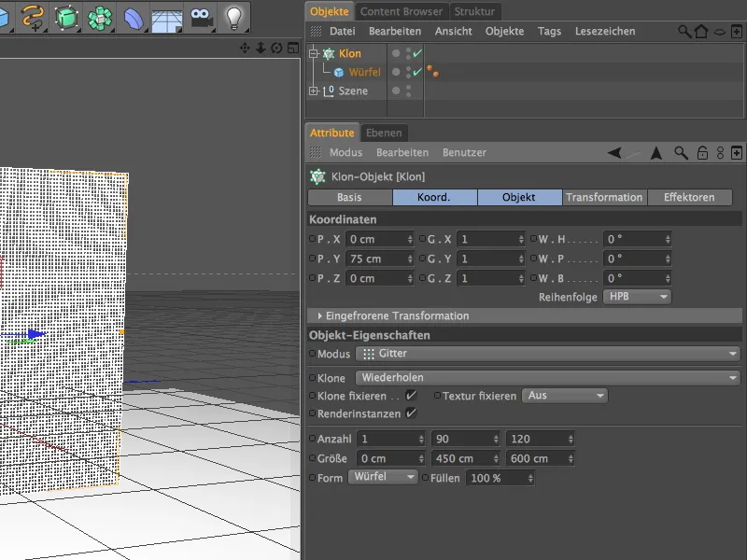Add a Camera via the camera icon
747x560 pixels.
201,16
